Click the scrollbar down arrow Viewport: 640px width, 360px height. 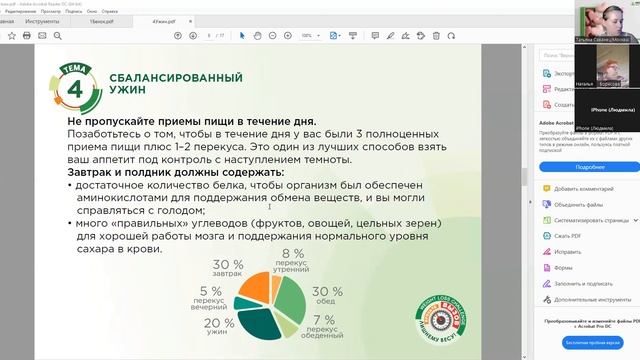pos(524,356)
